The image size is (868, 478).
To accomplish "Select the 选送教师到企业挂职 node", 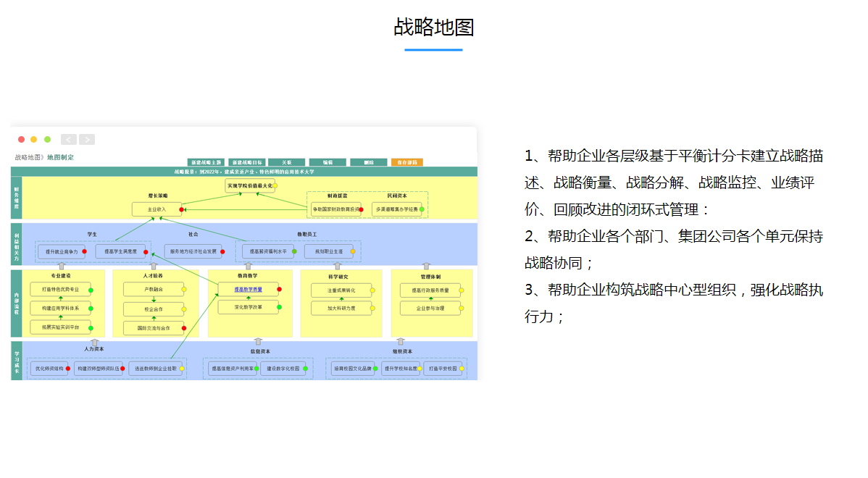I will [x=156, y=369].
